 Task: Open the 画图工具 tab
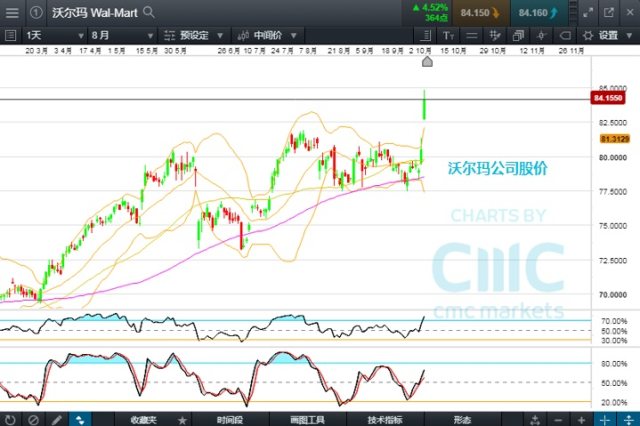click(x=306, y=419)
